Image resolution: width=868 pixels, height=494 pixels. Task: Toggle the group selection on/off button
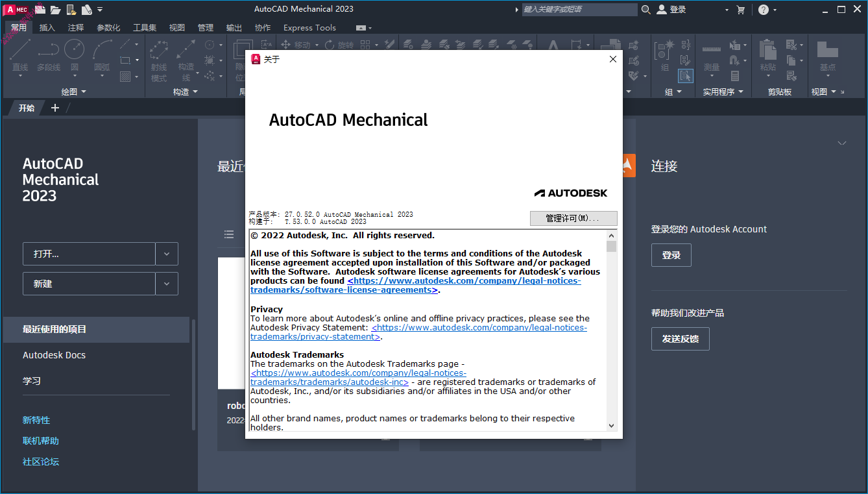coord(686,76)
